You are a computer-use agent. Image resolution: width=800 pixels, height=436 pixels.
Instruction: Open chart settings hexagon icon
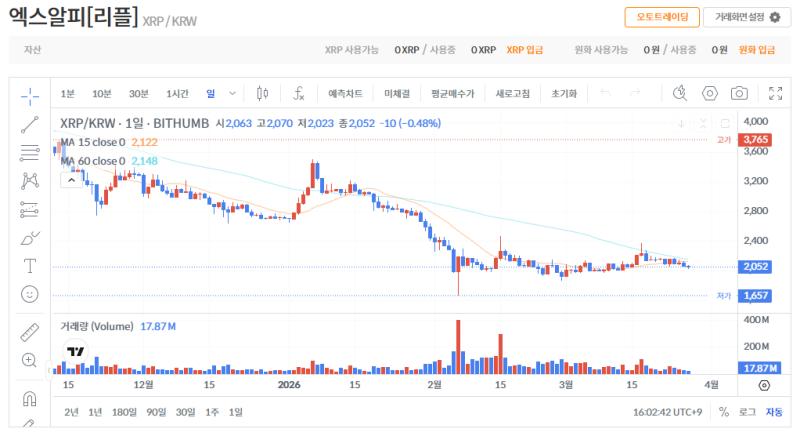tap(710, 93)
